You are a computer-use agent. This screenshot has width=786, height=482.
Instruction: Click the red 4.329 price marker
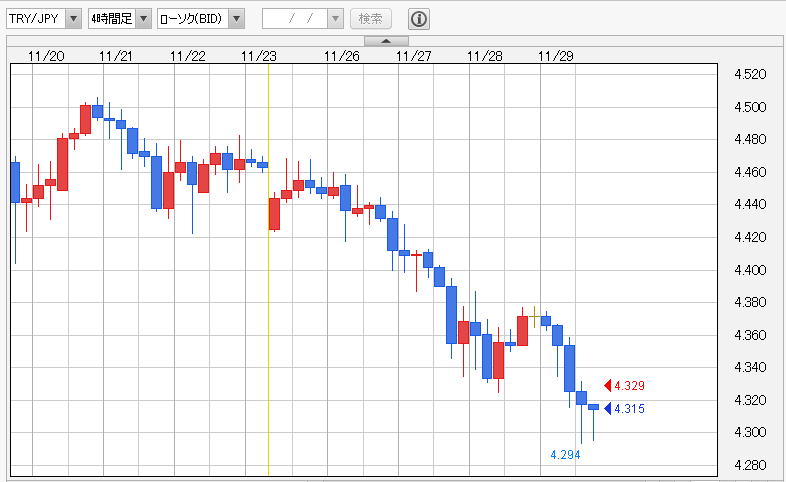pyautogui.click(x=625, y=385)
